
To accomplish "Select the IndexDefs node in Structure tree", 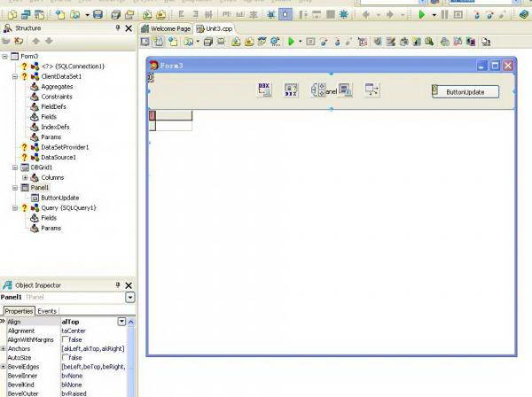I will 55,127.
